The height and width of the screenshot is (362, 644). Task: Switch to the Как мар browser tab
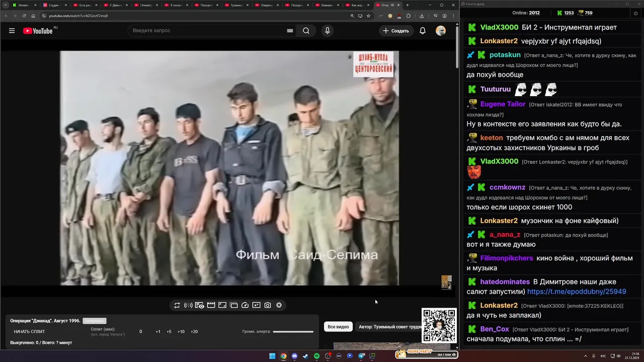click(357, 5)
